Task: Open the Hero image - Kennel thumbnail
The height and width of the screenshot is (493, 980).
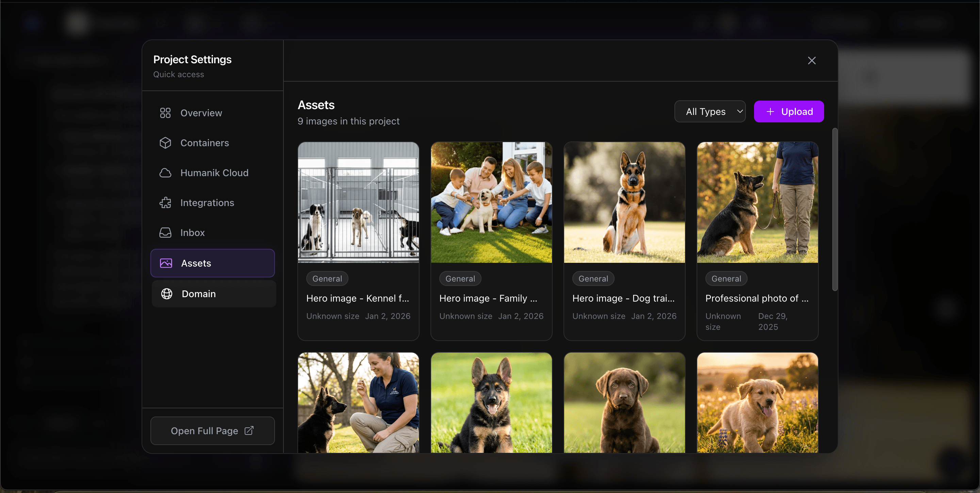Action: click(358, 202)
